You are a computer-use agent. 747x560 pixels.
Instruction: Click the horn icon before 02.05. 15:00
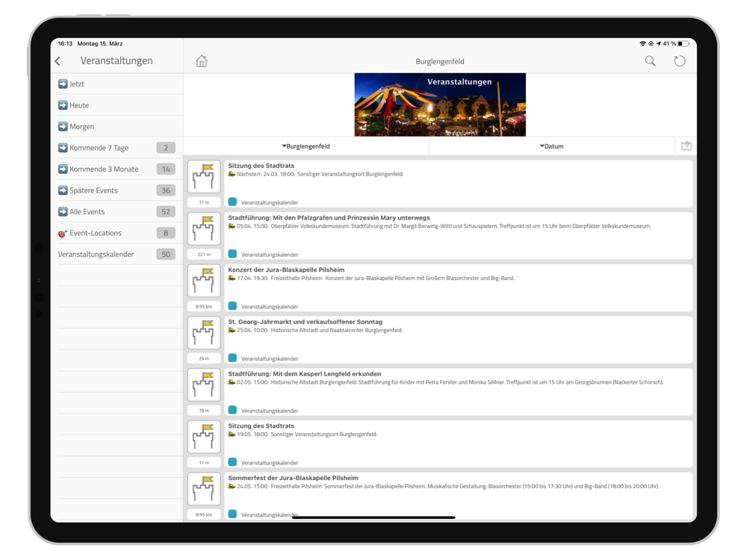pyautogui.click(x=232, y=382)
